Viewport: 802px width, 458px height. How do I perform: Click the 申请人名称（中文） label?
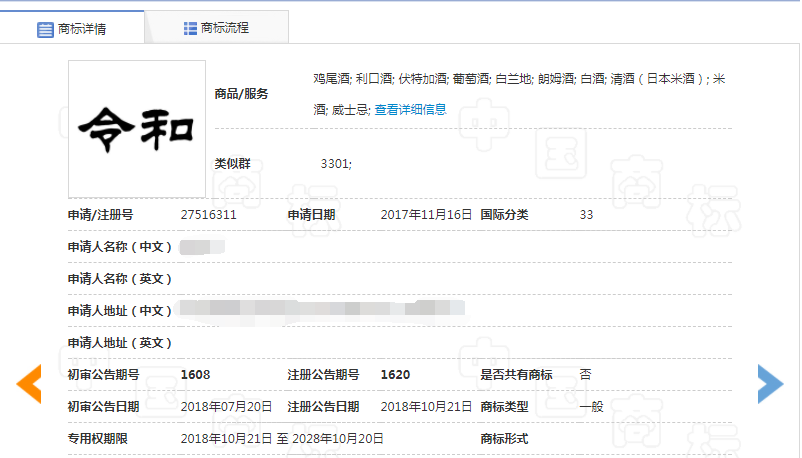pyautogui.click(x=120, y=247)
